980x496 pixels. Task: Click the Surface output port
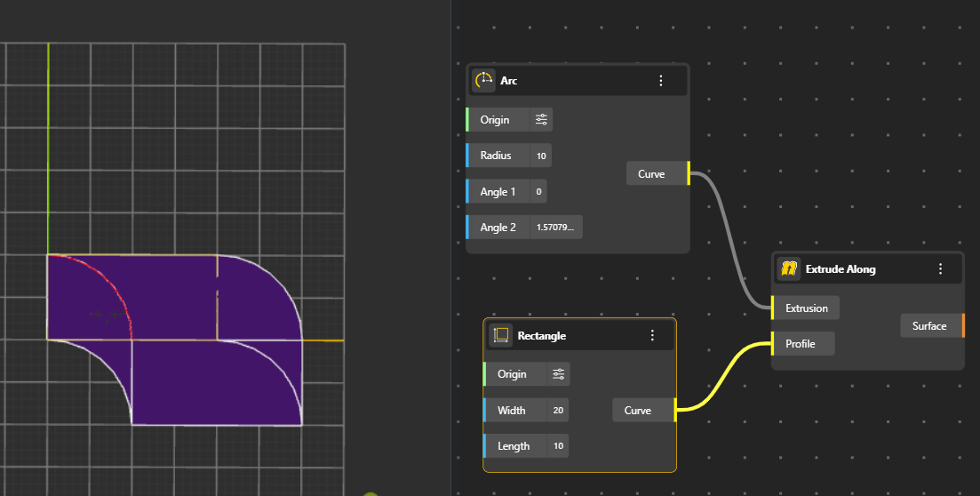pos(962,326)
